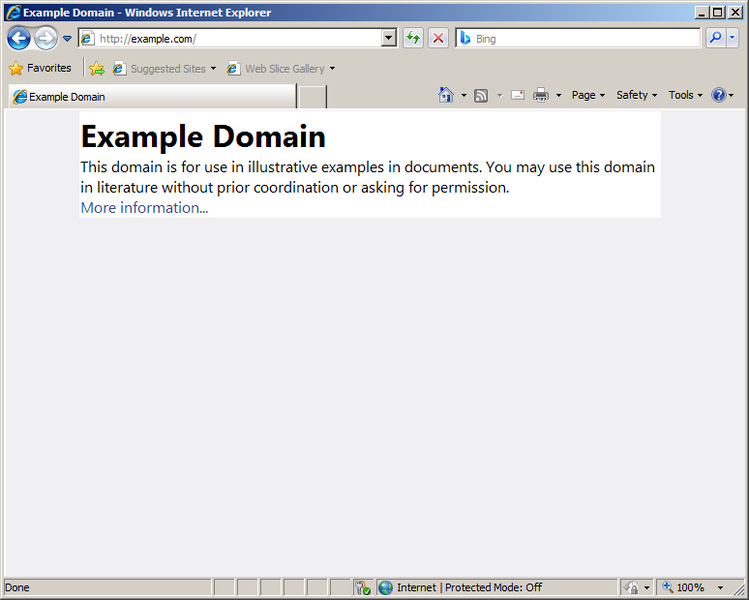The image size is (749, 600).
Task: Click the RSS feeds icon
Action: coord(481,96)
